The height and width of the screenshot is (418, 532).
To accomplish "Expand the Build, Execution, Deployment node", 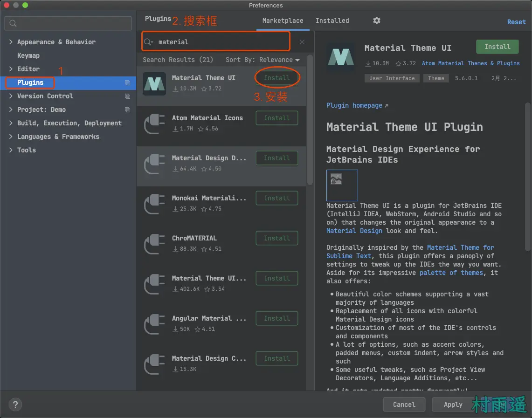I will click(x=11, y=123).
